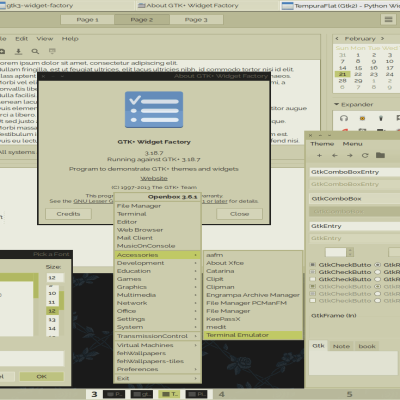400x400 pixels.
Task: Click the enabled GtkEntry text field
Action: tap(355, 226)
